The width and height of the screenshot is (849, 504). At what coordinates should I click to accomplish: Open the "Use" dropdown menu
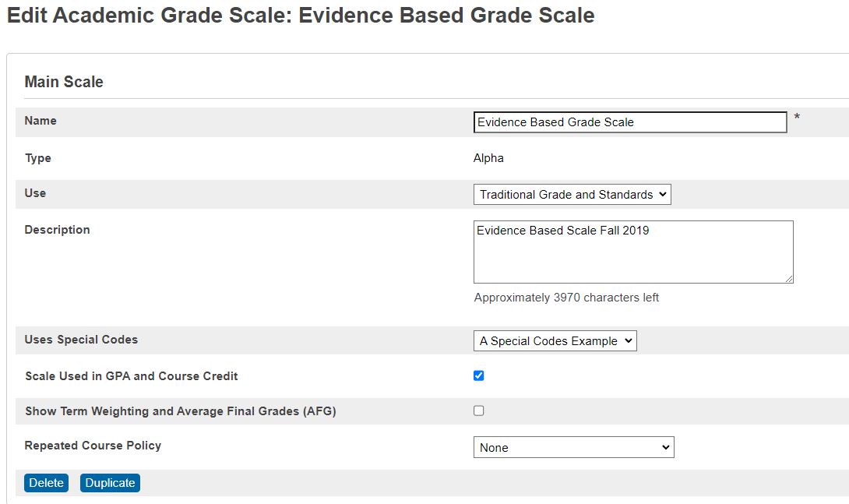572,194
